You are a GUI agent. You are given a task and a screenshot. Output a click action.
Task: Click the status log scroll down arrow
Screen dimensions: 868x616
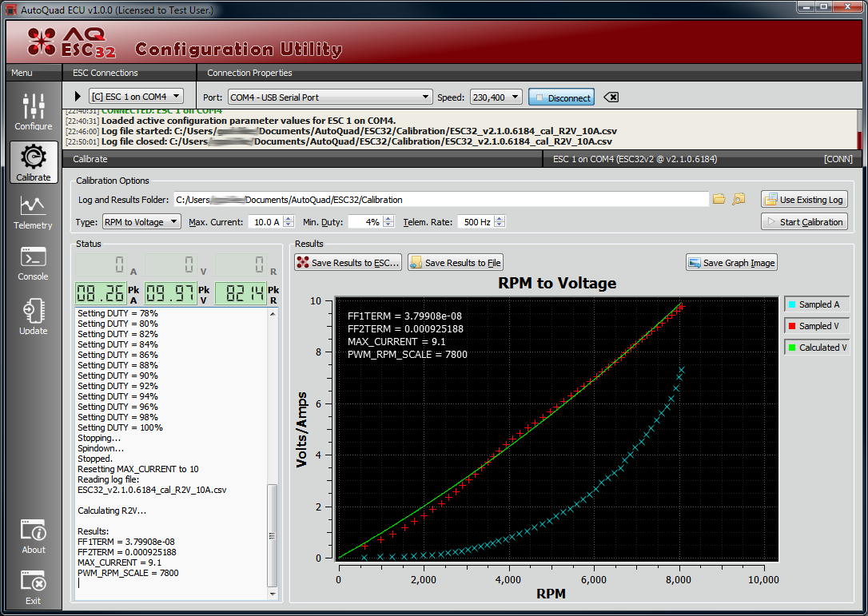coord(272,594)
